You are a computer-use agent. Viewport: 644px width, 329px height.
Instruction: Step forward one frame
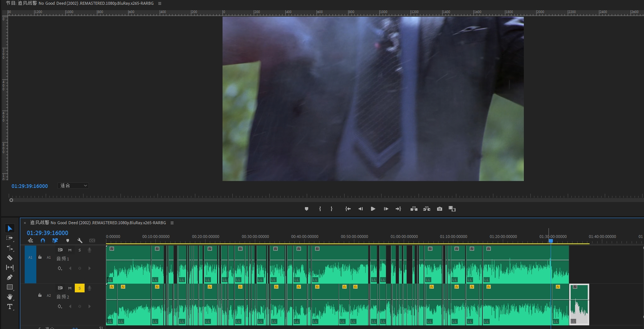[386, 209]
